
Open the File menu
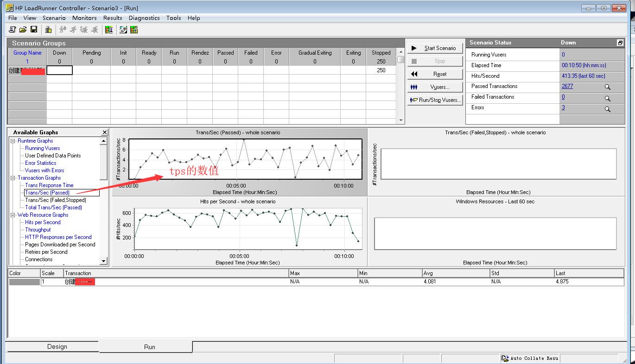(x=13, y=18)
